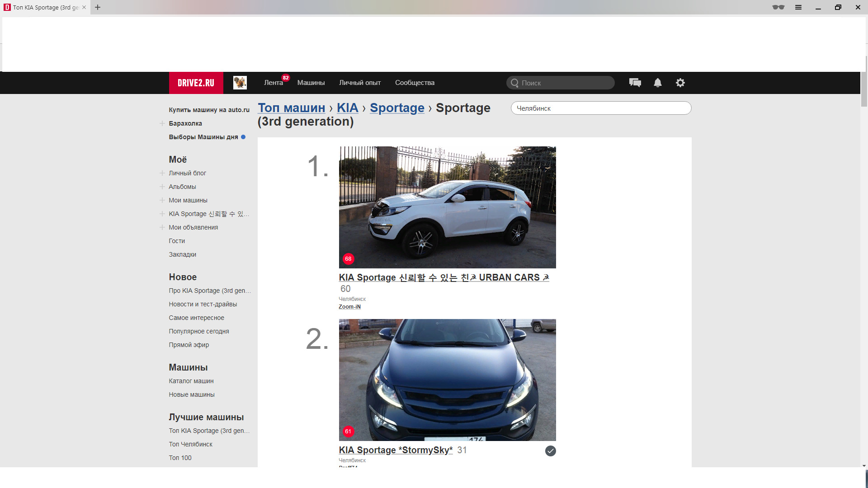This screenshot has width=868, height=488.
Task: Open the messages chat icon
Action: pos(635,83)
